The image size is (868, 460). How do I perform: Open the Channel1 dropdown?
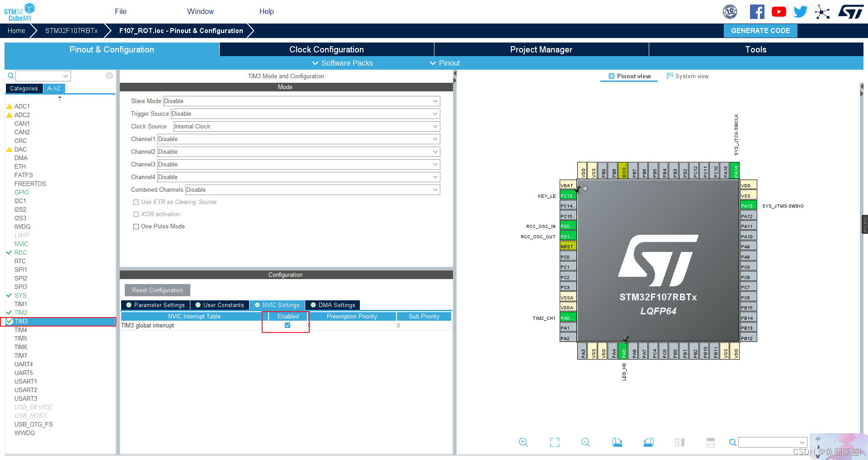[298, 139]
